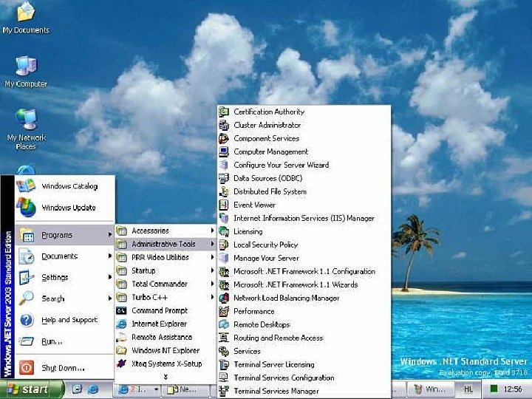532x399 pixels.
Task: Click the green tray icon beside the clock
Action: tap(494, 389)
